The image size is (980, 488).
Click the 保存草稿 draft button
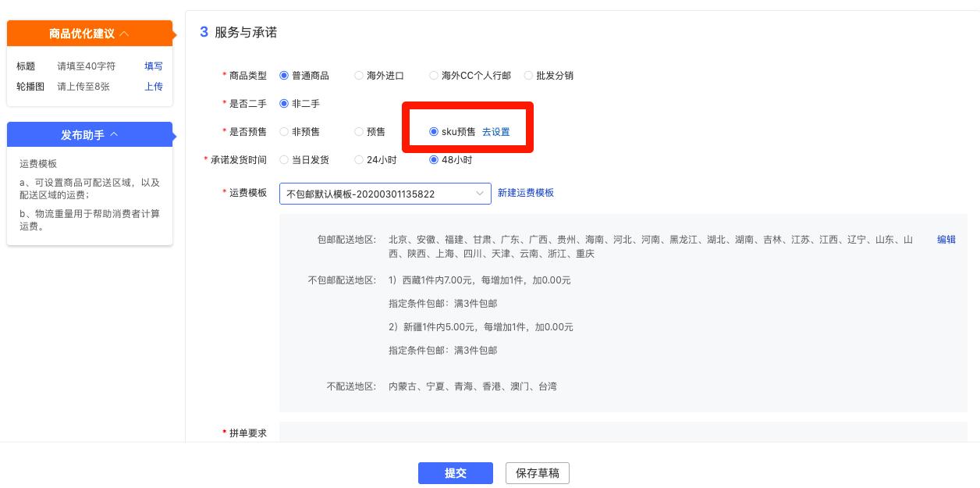point(538,473)
